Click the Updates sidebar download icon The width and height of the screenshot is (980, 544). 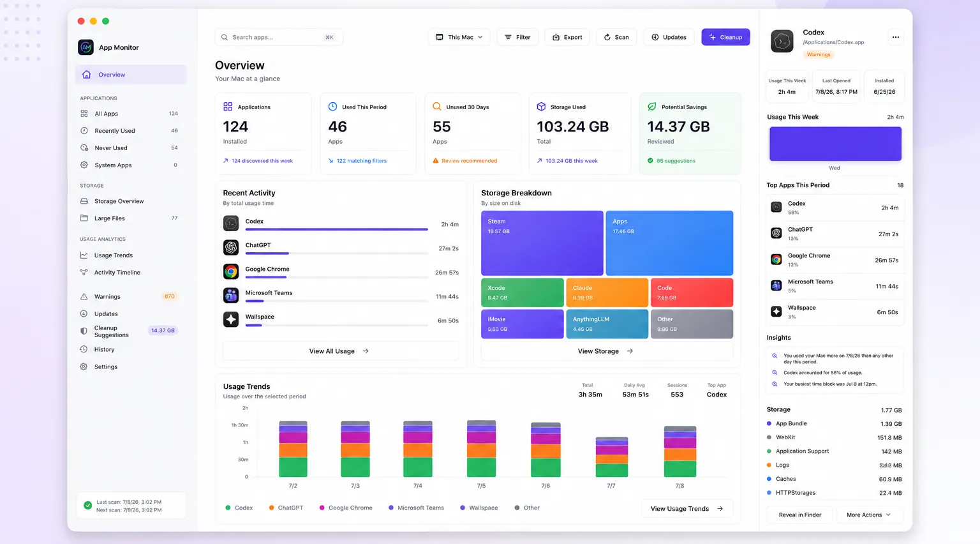click(x=84, y=314)
